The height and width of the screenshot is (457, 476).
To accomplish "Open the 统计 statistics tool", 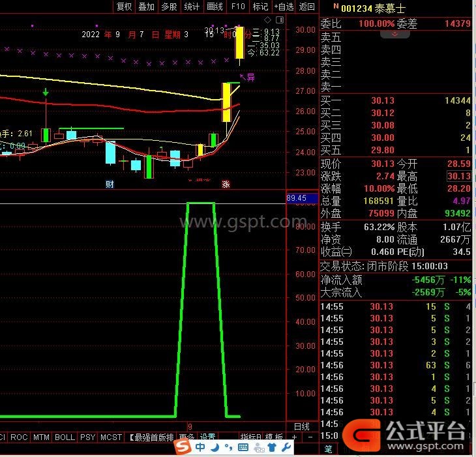I will coord(192,7).
